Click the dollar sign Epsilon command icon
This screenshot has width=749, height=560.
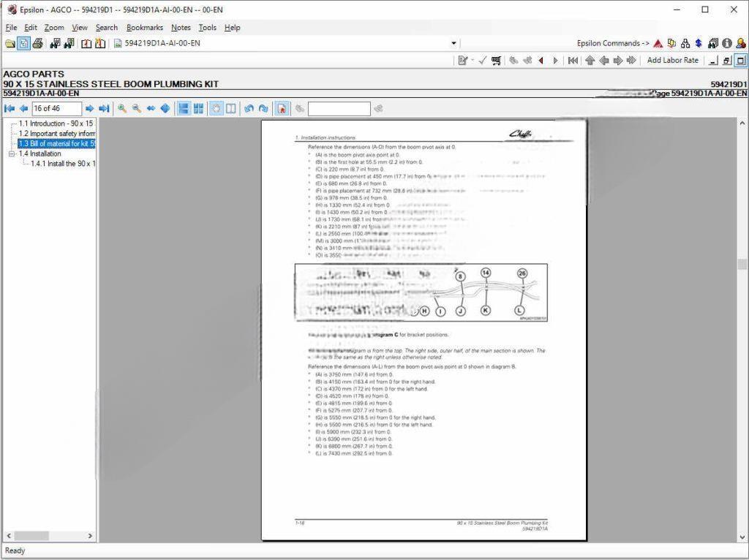699,43
